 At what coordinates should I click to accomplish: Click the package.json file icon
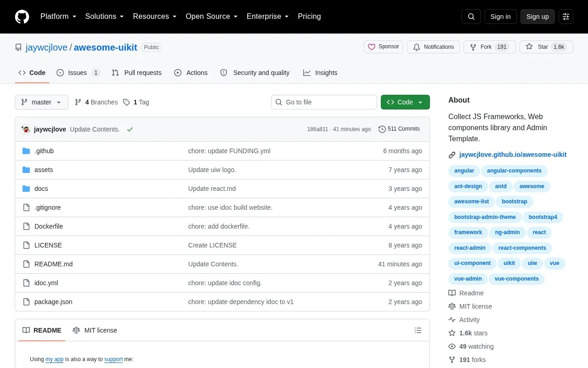[26, 302]
